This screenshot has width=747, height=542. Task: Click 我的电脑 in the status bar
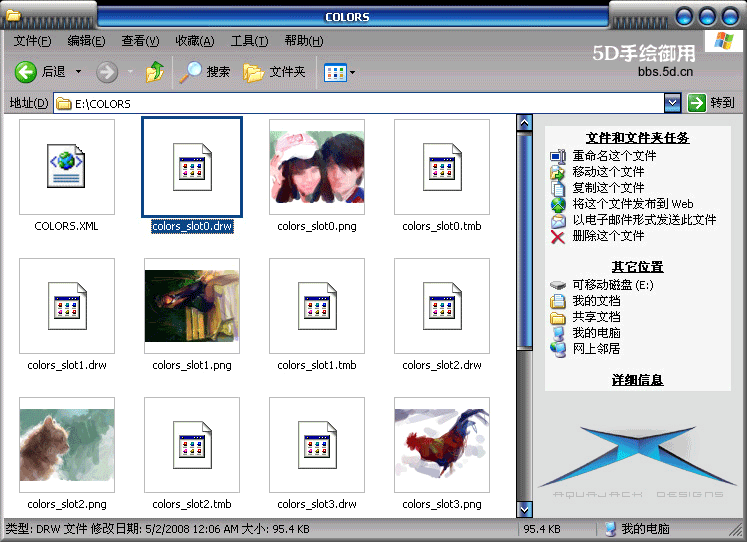pos(645,529)
